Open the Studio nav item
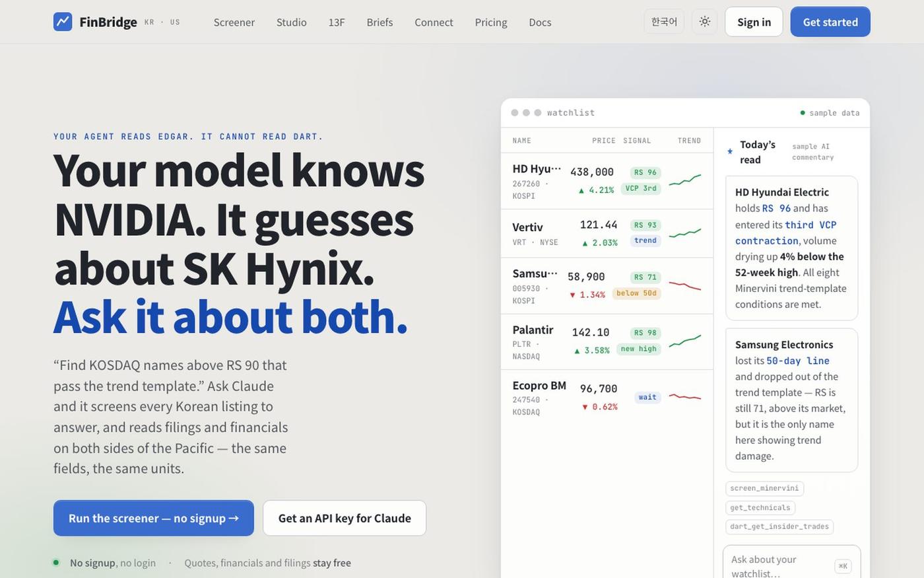Viewport: 924px width, 578px height. 292,22
